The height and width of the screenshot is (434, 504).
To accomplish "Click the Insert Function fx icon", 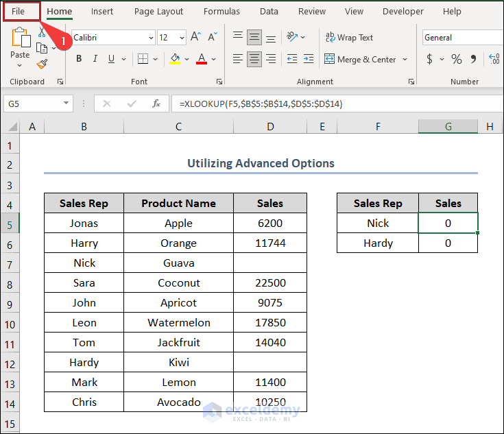I will [x=156, y=104].
